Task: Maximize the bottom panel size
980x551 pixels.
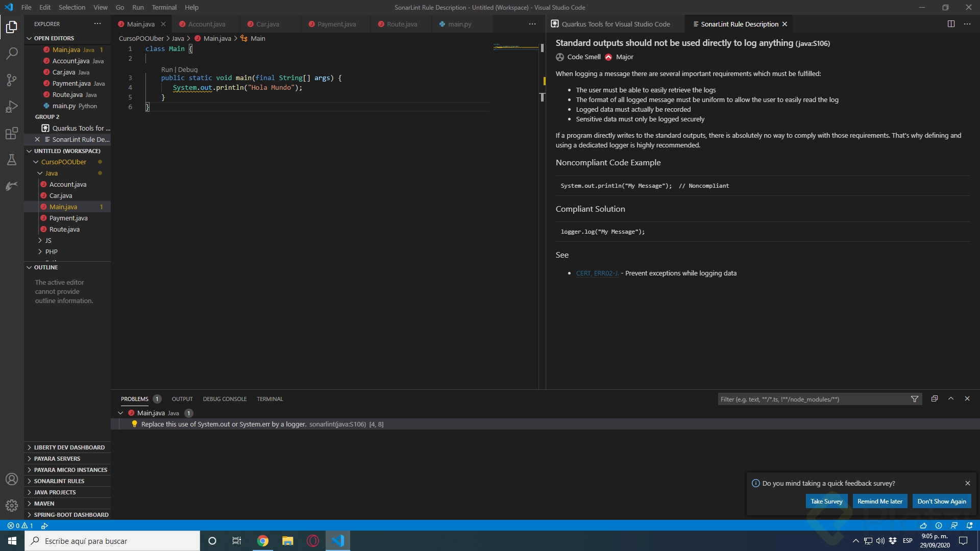Action: click(951, 398)
